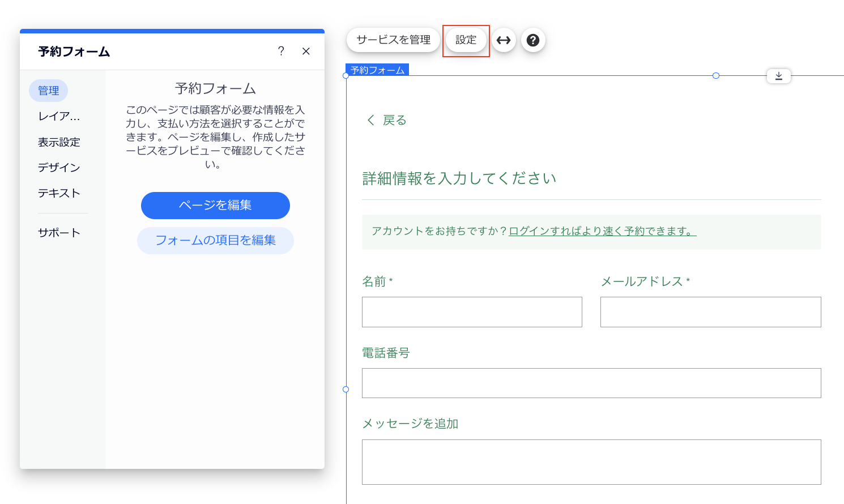This screenshot has width=844, height=504.
Task: Focus the メールアドレス input field
Action: pos(711,312)
